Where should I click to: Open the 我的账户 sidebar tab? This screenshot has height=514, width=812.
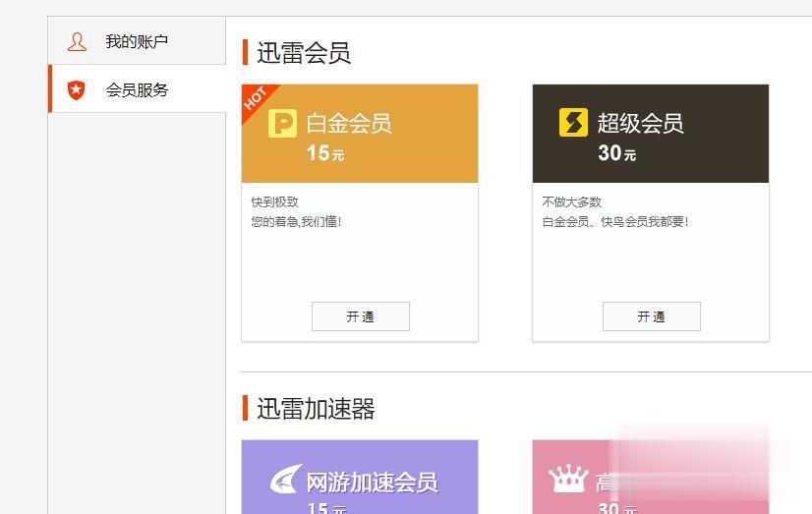coord(137,41)
